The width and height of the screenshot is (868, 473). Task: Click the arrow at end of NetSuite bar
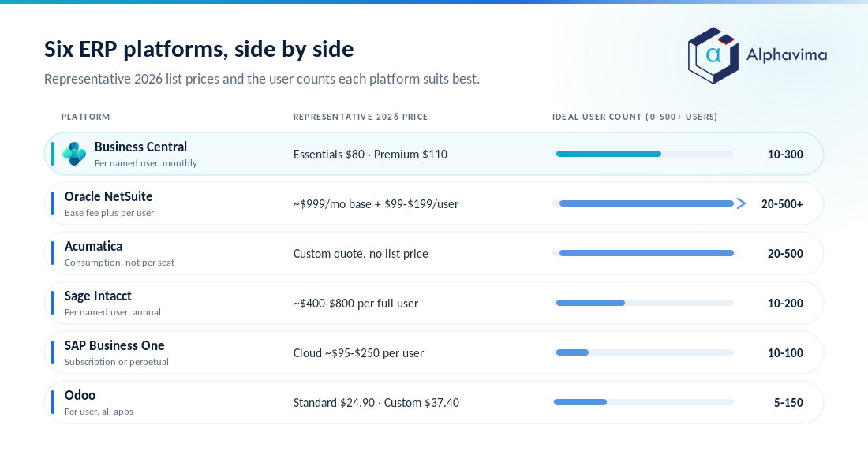coord(741,203)
